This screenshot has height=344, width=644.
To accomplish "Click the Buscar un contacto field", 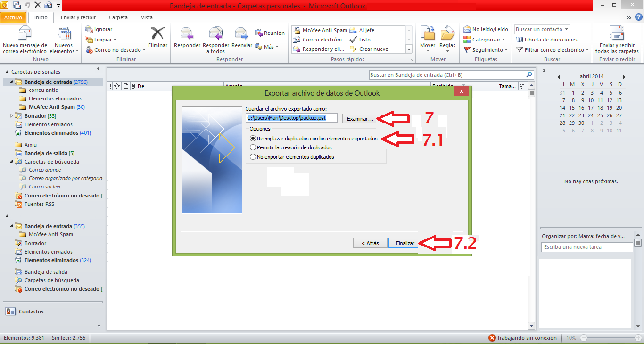I will click(542, 29).
